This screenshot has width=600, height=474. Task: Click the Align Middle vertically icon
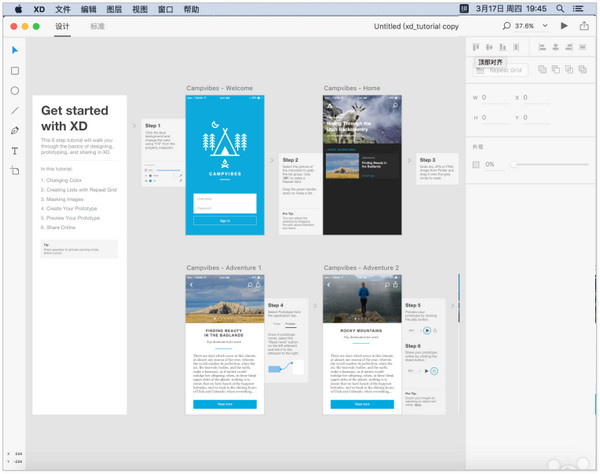click(489, 47)
